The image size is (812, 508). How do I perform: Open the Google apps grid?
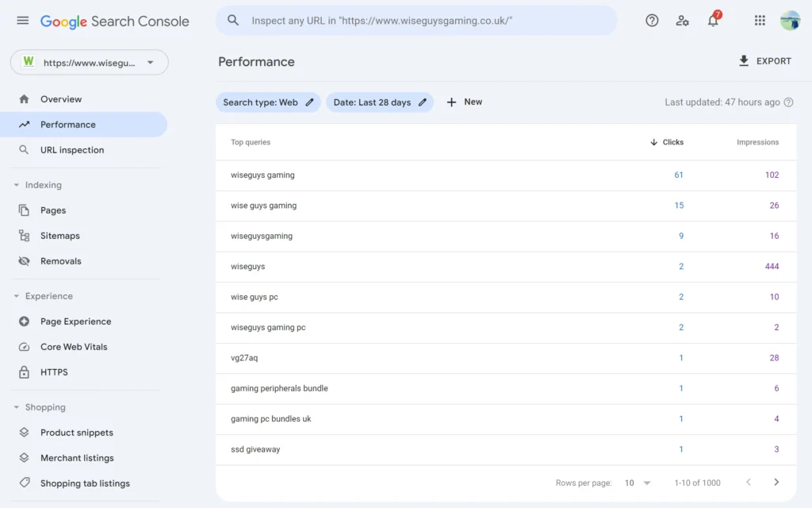[x=760, y=21]
